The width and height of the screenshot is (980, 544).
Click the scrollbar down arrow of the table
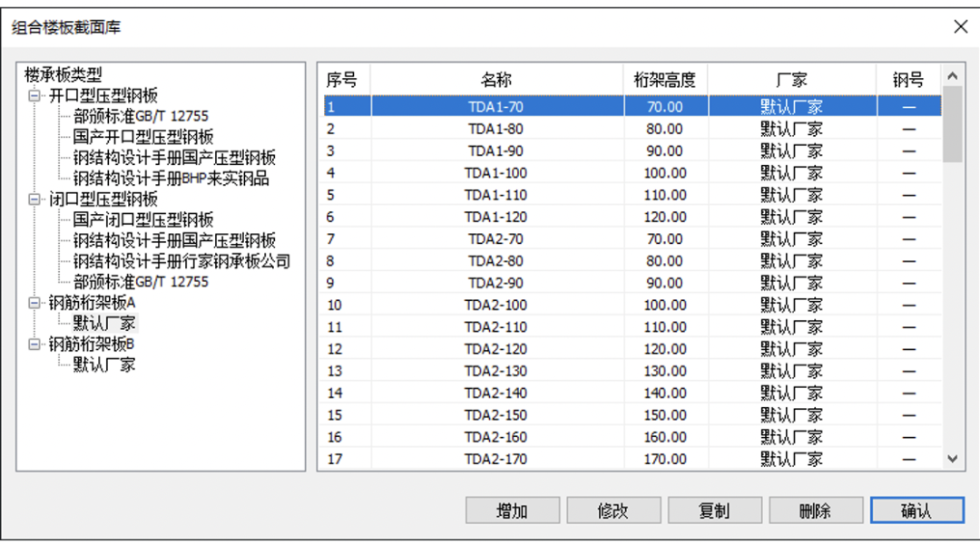point(954,460)
